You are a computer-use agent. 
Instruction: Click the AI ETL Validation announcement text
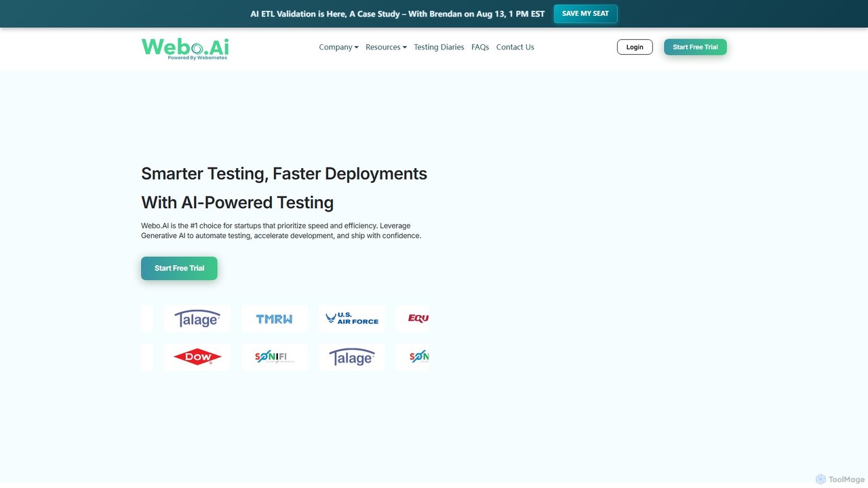click(397, 14)
